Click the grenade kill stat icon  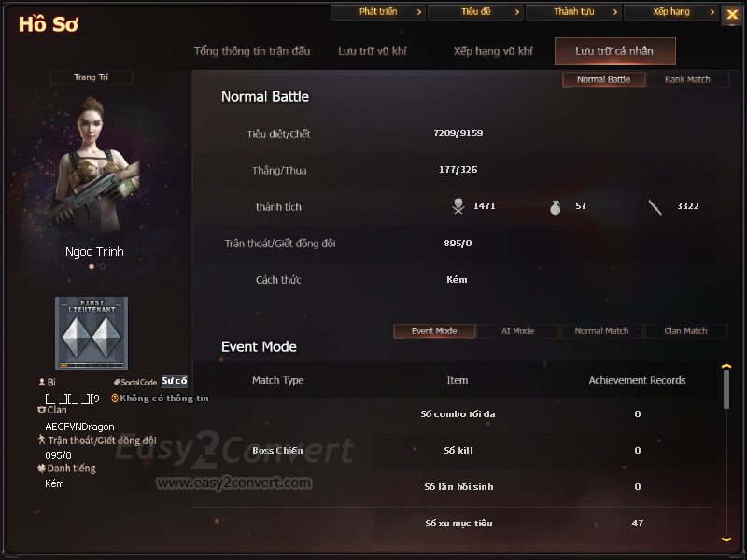pos(555,207)
